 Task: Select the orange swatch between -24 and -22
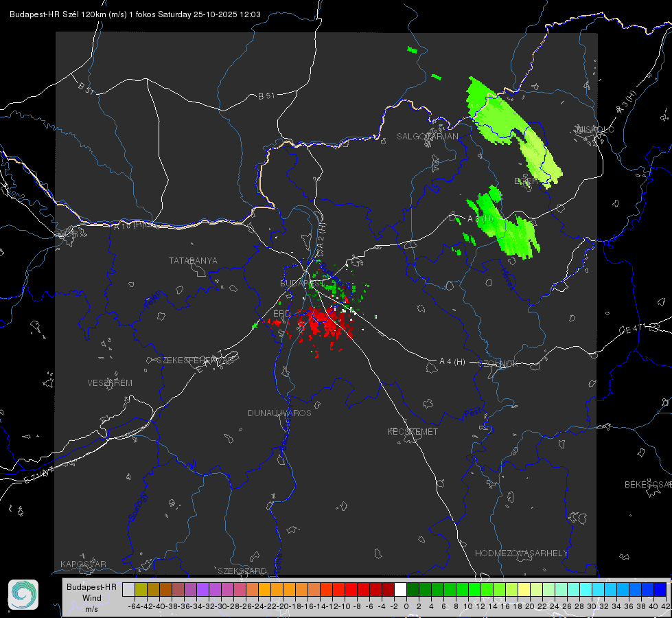pos(264,589)
